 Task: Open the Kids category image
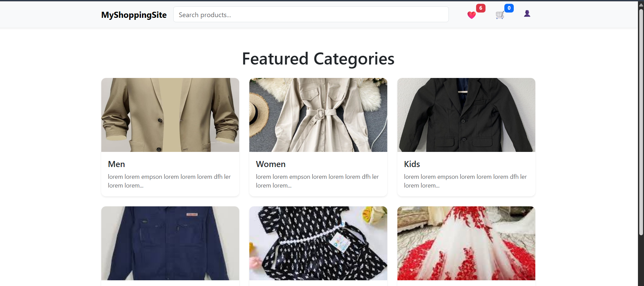[x=466, y=115]
